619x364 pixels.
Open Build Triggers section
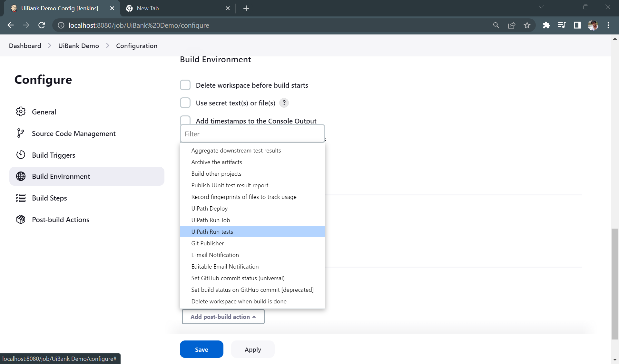pos(87,155)
